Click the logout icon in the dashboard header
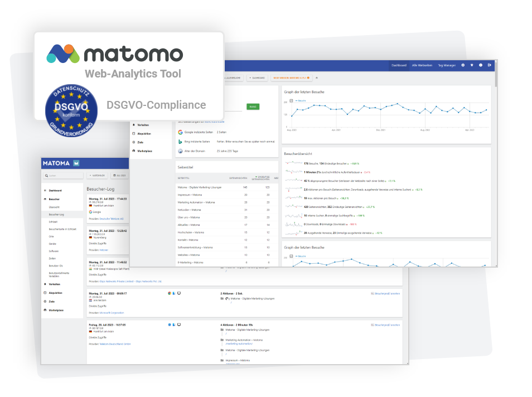 click(489, 65)
